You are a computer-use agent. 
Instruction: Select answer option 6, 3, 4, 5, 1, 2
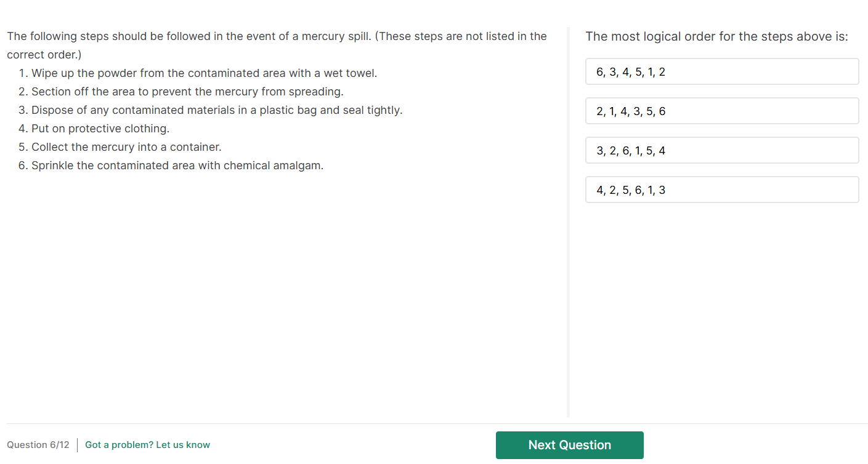(x=721, y=72)
